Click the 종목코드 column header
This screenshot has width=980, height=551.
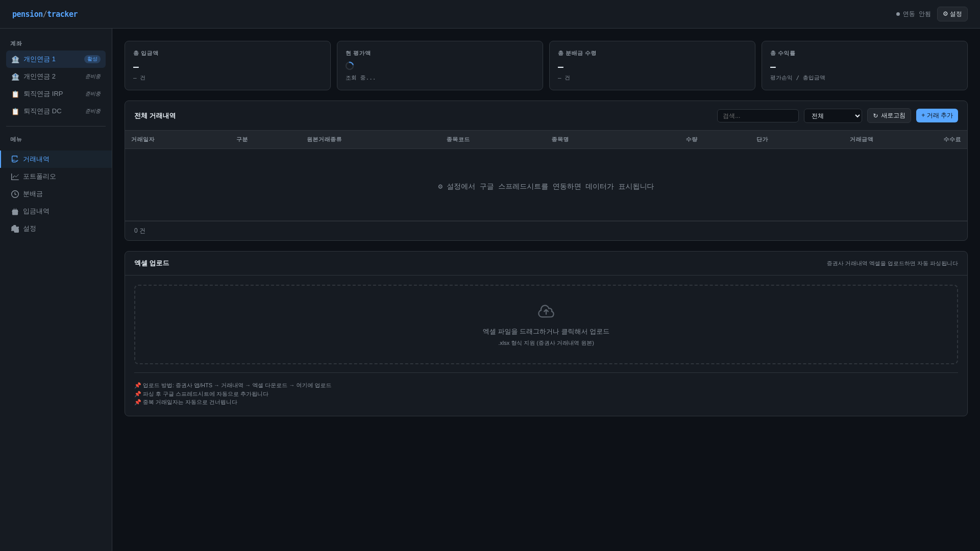coord(458,139)
